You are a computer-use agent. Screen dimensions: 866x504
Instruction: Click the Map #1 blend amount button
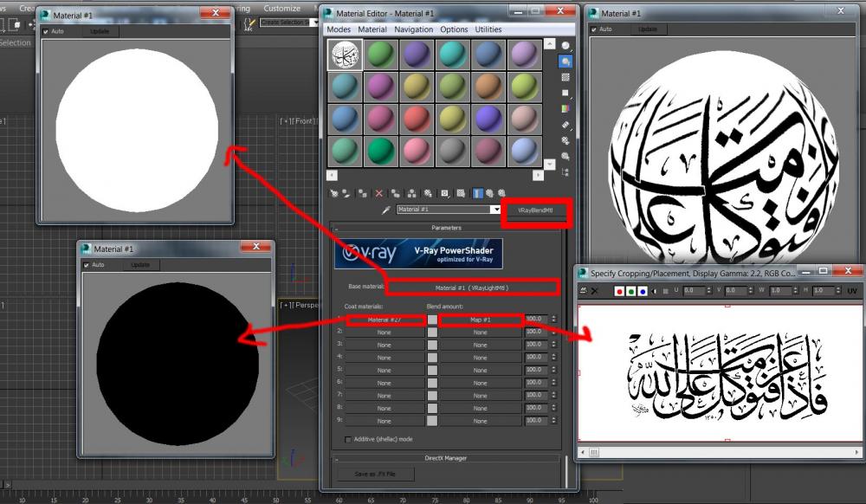click(481, 320)
